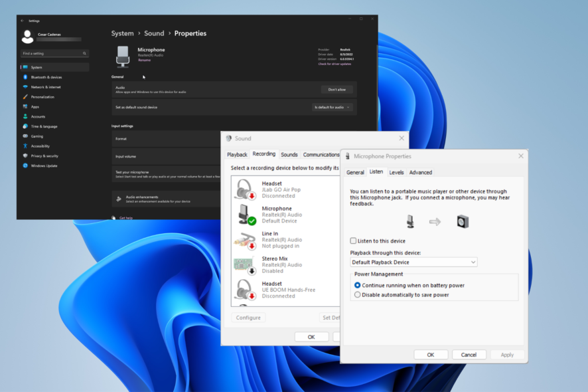Click the Get help link in Settings
This screenshot has width=588, height=392.
[126, 218]
